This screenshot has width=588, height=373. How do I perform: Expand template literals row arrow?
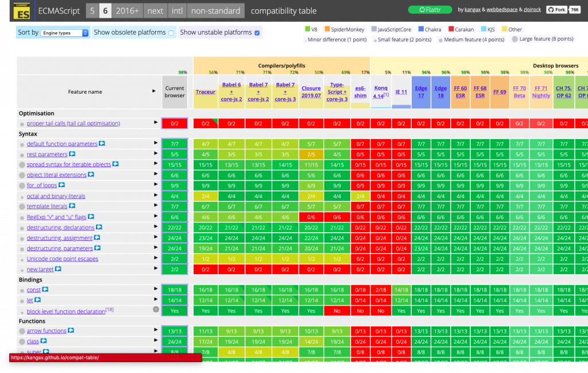[x=156, y=206]
